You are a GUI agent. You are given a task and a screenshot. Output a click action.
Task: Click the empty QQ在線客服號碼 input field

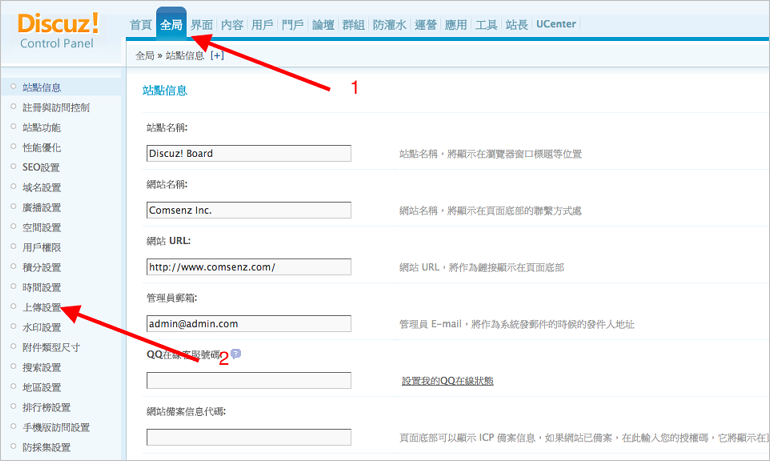coord(249,380)
